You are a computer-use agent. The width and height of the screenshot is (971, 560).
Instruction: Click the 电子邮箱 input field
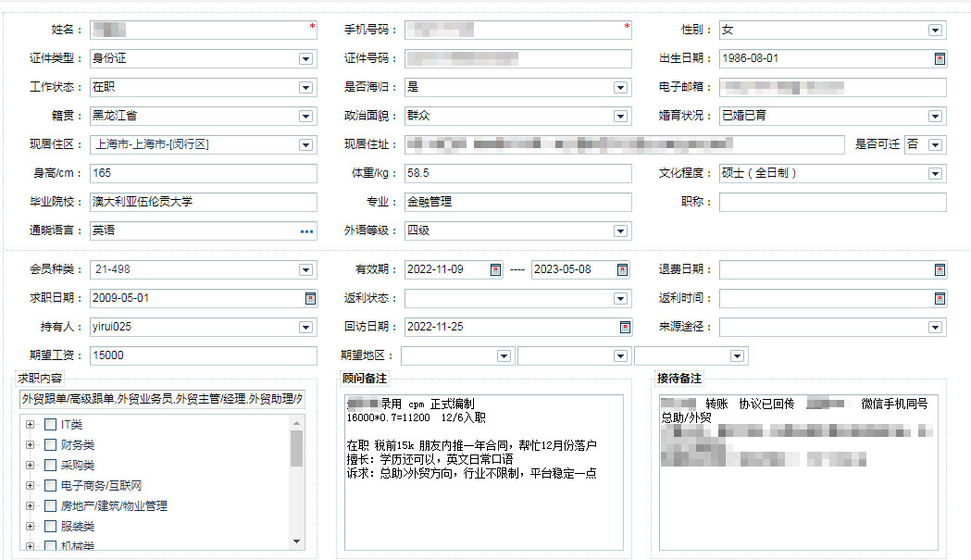pos(833,87)
